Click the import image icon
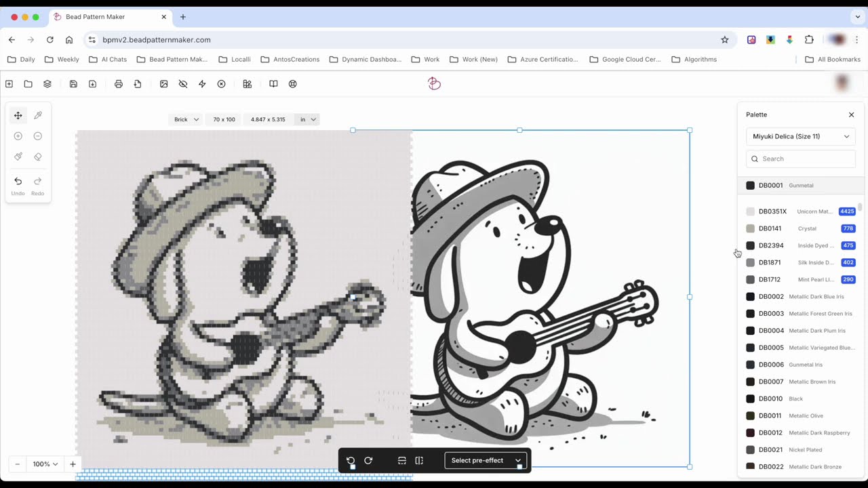Viewport: 868px width, 488px height. pyautogui.click(x=163, y=84)
